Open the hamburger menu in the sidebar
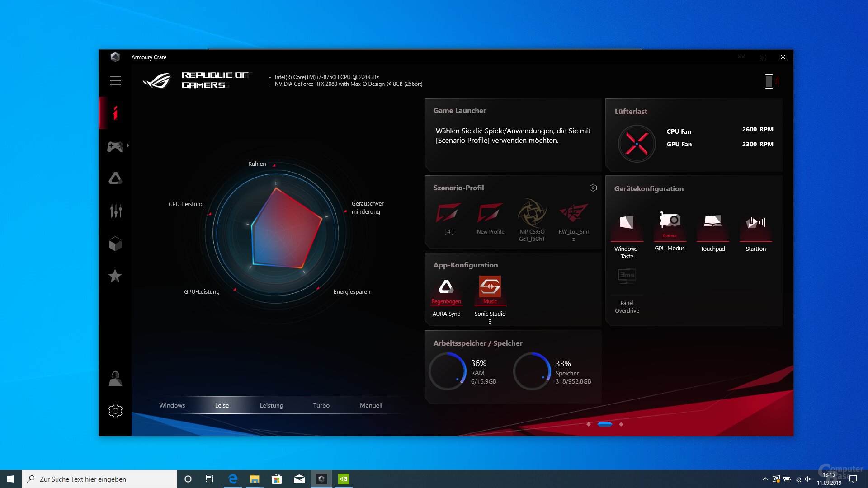Image resolution: width=868 pixels, height=488 pixels. [115, 80]
